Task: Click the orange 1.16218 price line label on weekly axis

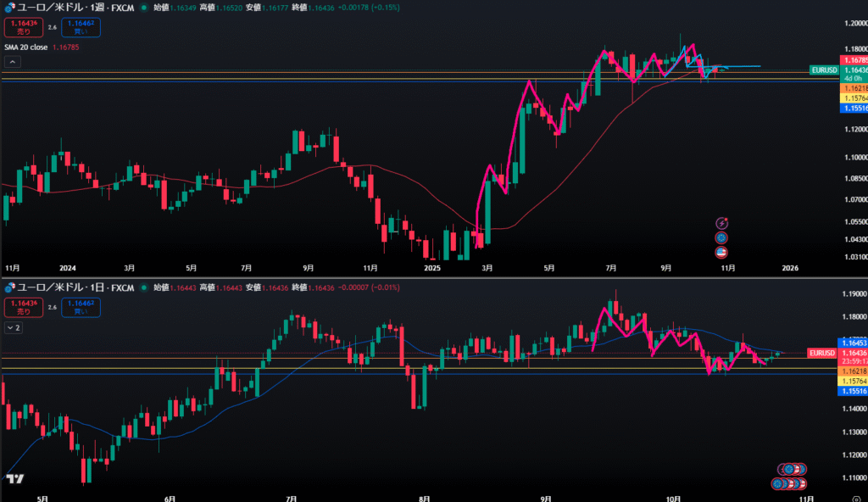Action: click(853, 88)
